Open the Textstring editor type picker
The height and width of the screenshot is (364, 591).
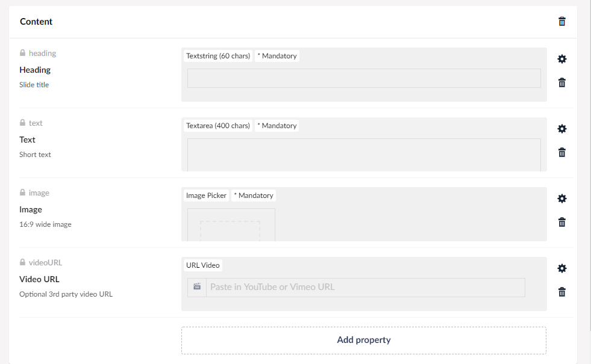pyautogui.click(x=217, y=55)
